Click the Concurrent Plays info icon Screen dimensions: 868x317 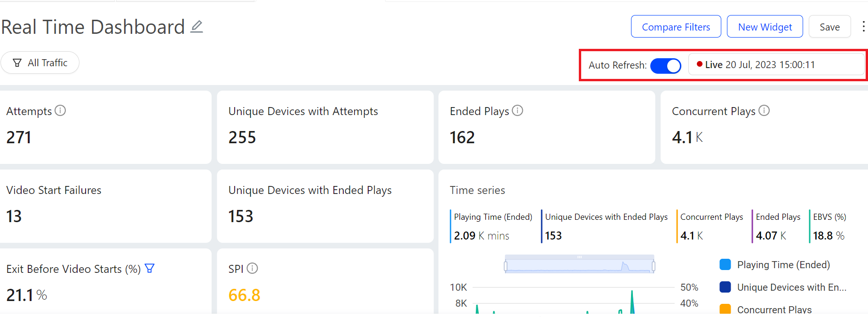pyautogui.click(x=764, y=110)
